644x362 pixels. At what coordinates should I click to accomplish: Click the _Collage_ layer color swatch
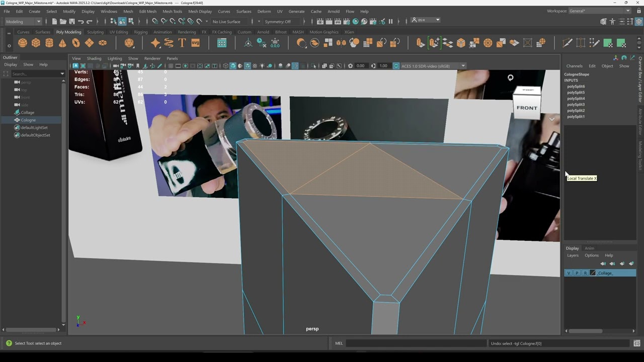click(x=593, y=273)
